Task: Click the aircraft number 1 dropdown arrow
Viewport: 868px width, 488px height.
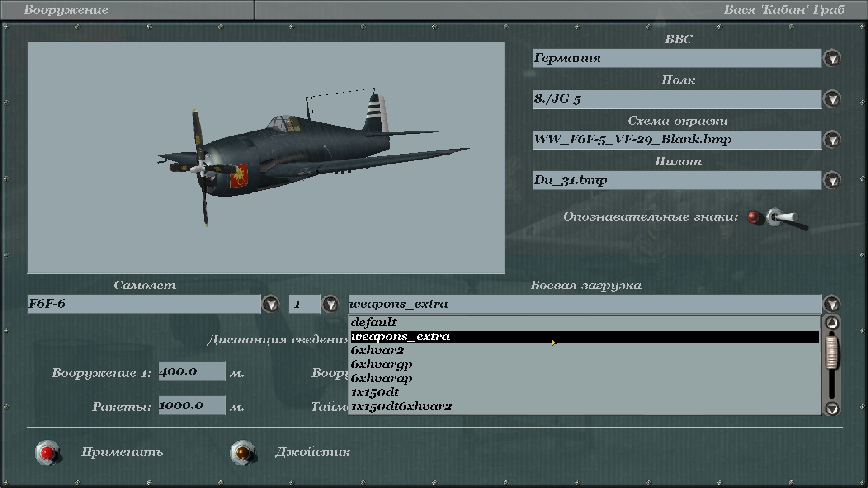Action: 330,305
